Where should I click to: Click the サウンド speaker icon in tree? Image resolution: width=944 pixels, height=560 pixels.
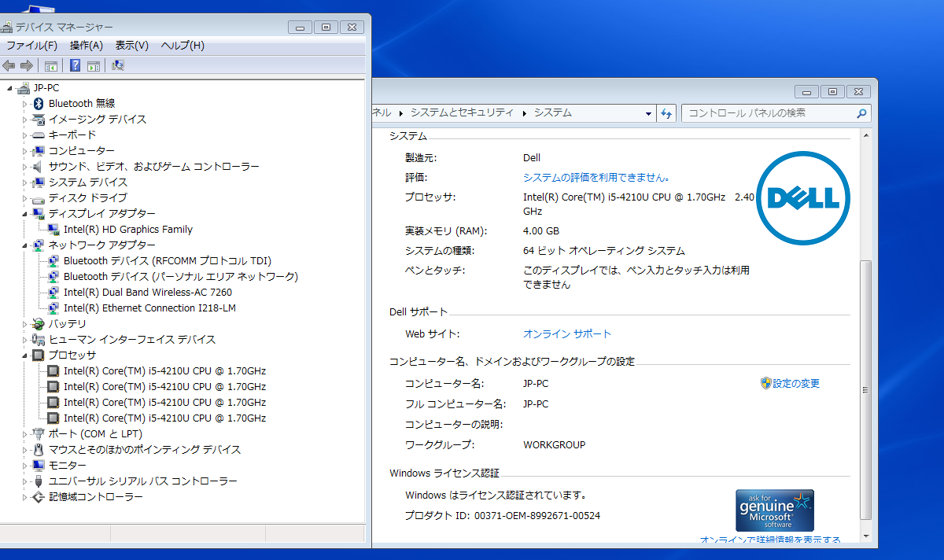click(x=39, y=166)
